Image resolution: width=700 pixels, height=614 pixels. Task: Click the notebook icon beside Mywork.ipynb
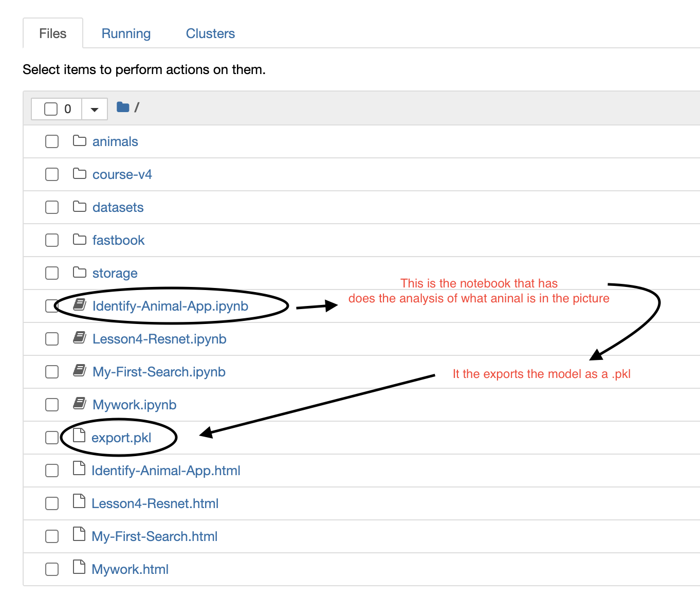pyautogui.click(x=80, y=403)
